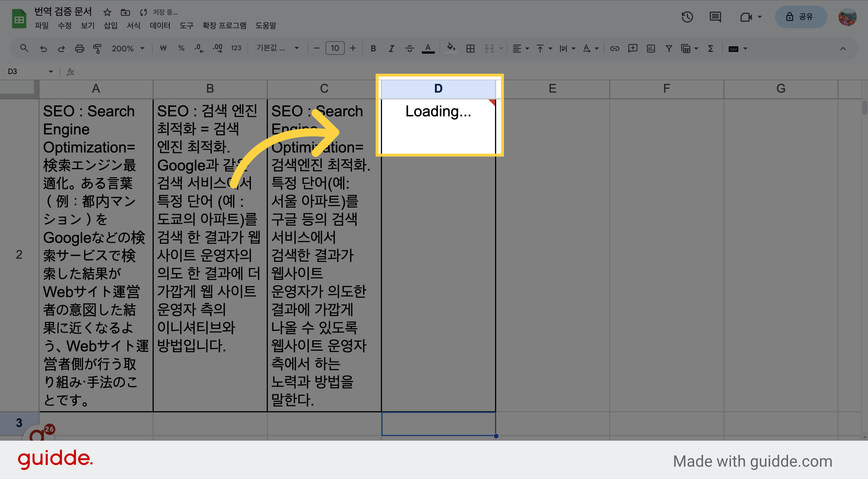This screenshot has width=868, height=479.
Task: Increase decimal places
Action: (x=218, y=49)
